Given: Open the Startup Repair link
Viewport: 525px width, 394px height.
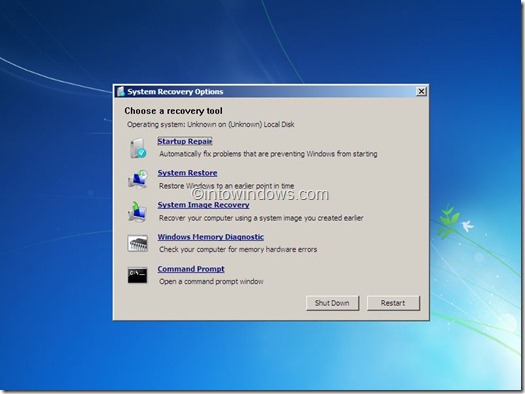Looking at the screenshot, I should click(185, 141).
